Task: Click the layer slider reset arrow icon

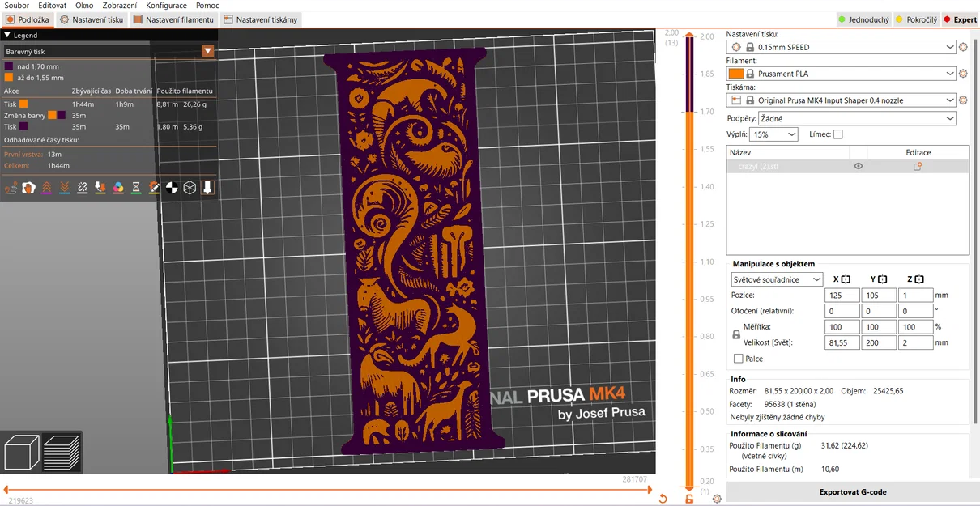Action: click(x=663, y=499)
